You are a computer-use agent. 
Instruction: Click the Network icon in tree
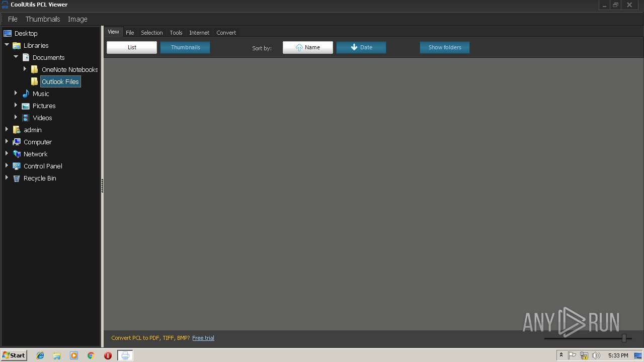point(17,154)
